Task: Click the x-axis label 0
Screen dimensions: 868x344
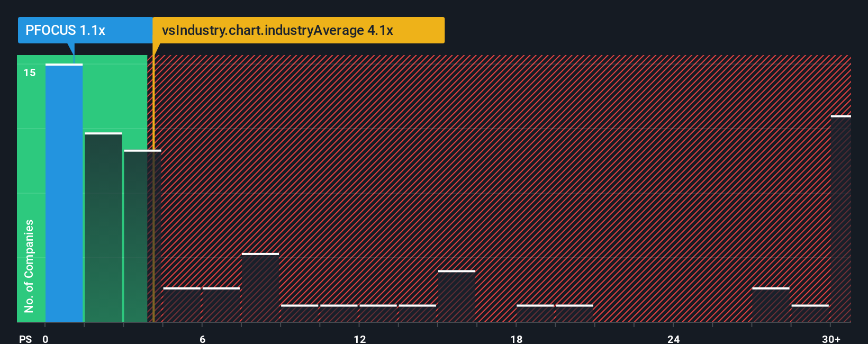Action: coord(46,339)
